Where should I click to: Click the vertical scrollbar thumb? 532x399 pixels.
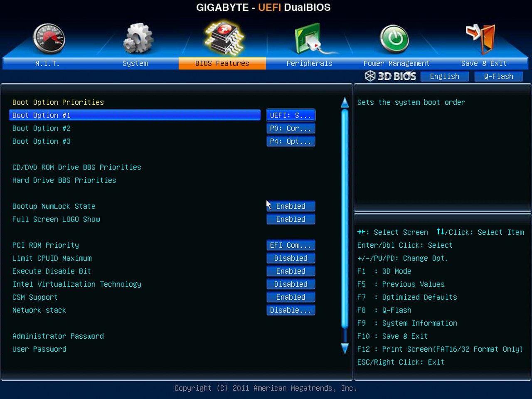(345, 218)
